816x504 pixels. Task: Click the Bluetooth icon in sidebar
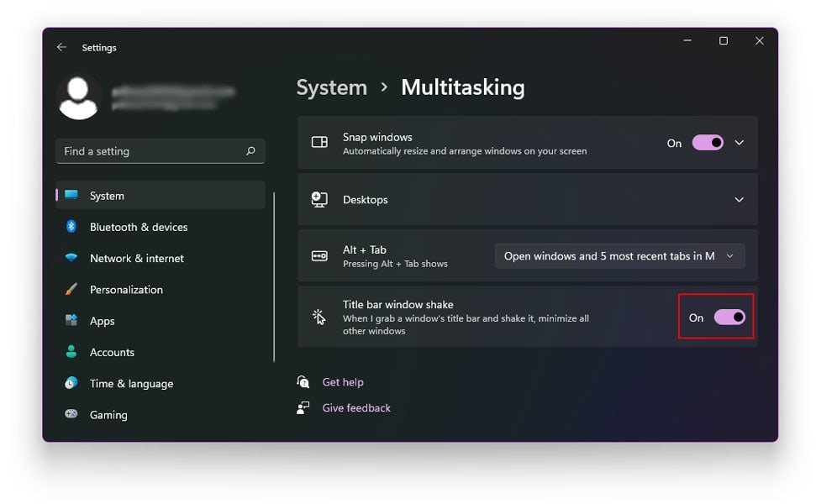coord(71,227)
